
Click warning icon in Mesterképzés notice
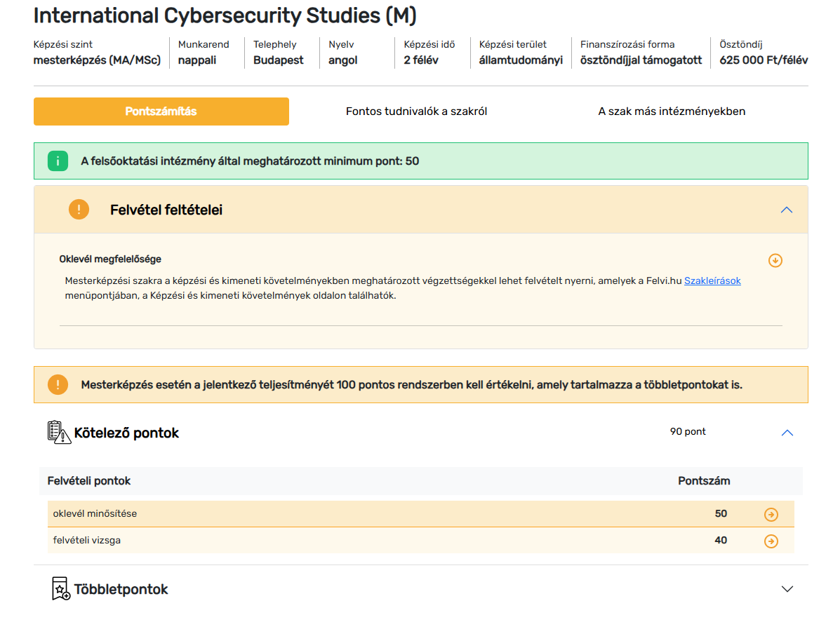[x=58, y=384]
